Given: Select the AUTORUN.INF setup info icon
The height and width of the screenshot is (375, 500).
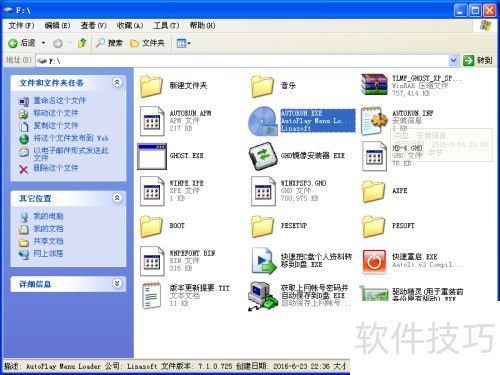Looking at the screenshot, I should (374, 121).
